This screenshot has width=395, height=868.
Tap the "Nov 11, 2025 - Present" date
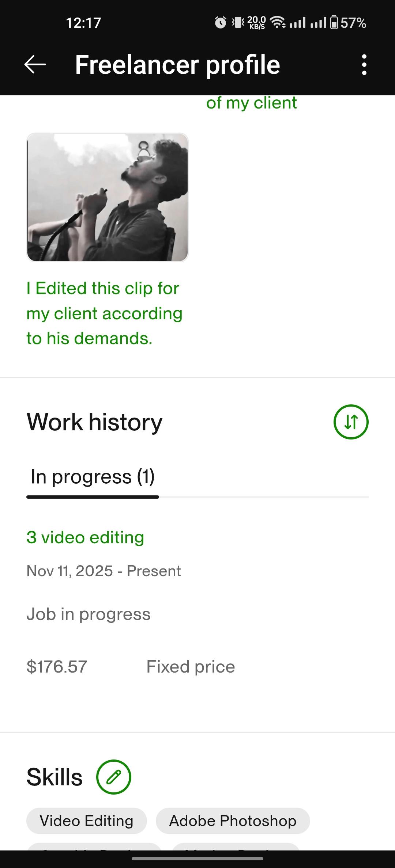coord(104,571)
